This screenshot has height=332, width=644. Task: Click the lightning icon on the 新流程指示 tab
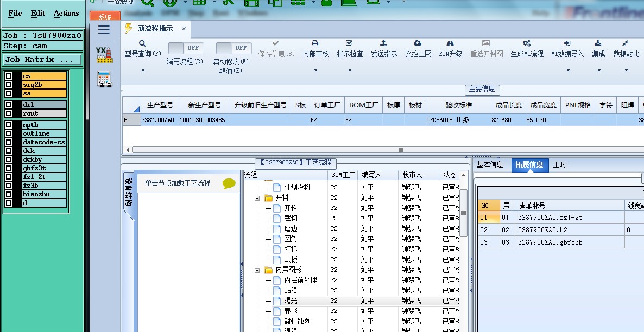pyautogui.click(x=129, y=28)
